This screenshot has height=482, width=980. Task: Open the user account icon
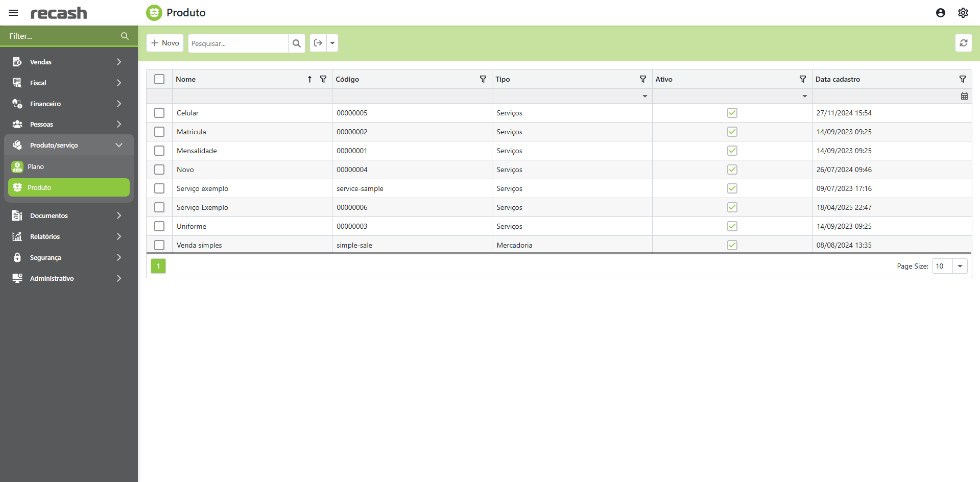point(940,13)
